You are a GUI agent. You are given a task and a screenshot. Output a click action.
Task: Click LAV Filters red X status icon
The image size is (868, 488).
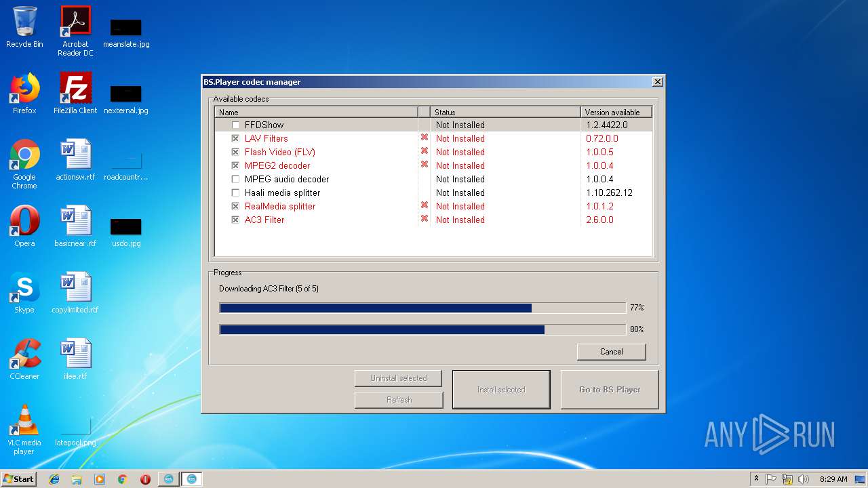pyautogui.click(x=425, y=138)
